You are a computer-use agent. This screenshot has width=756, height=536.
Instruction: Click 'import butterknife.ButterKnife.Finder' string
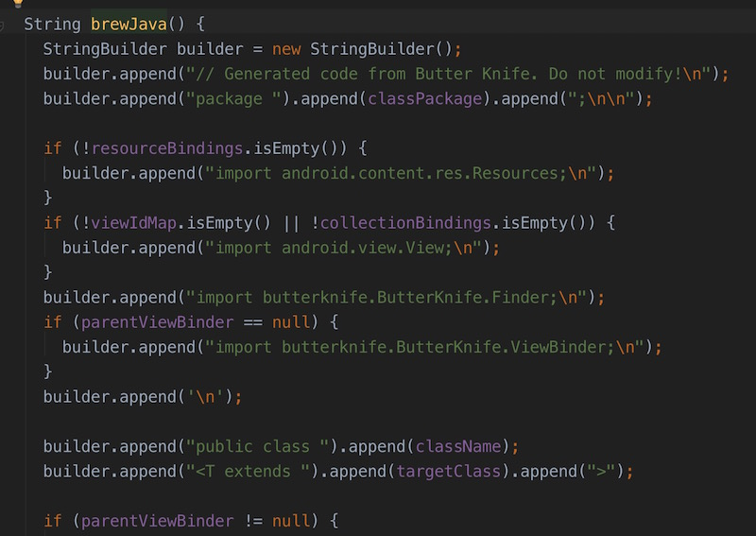(x=387, y=297)
